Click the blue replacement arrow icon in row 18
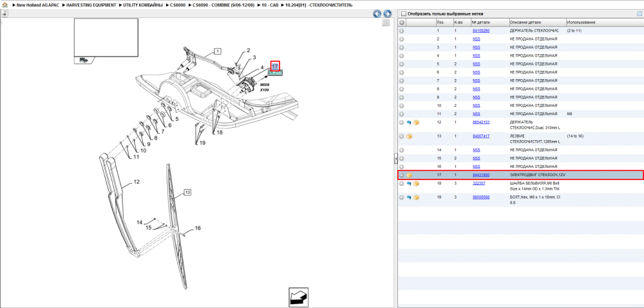The width and height of the screenshot is (644, 308). point(409,183)
